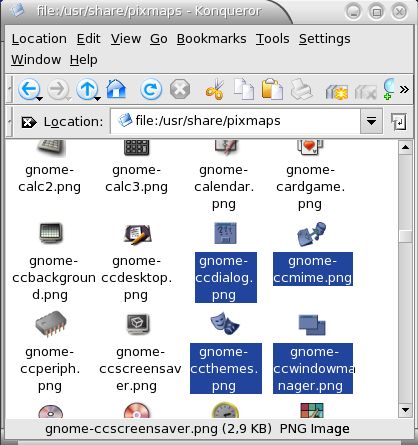Print the current view

[301, 89]
